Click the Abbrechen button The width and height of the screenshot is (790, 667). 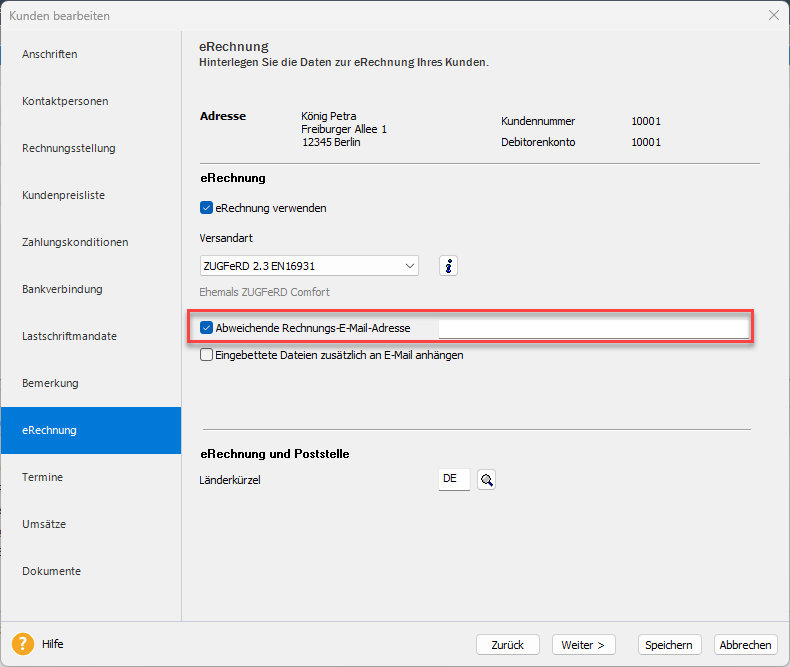[746, 644]
